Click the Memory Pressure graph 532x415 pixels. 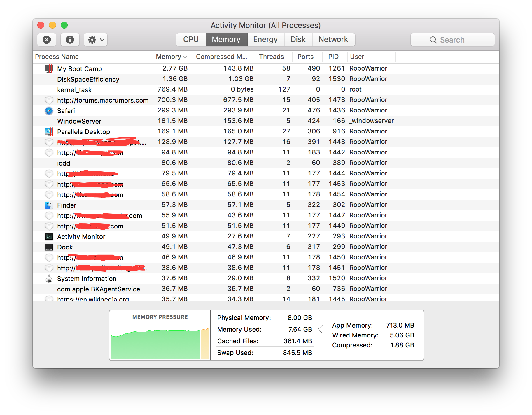click(160, 343)
